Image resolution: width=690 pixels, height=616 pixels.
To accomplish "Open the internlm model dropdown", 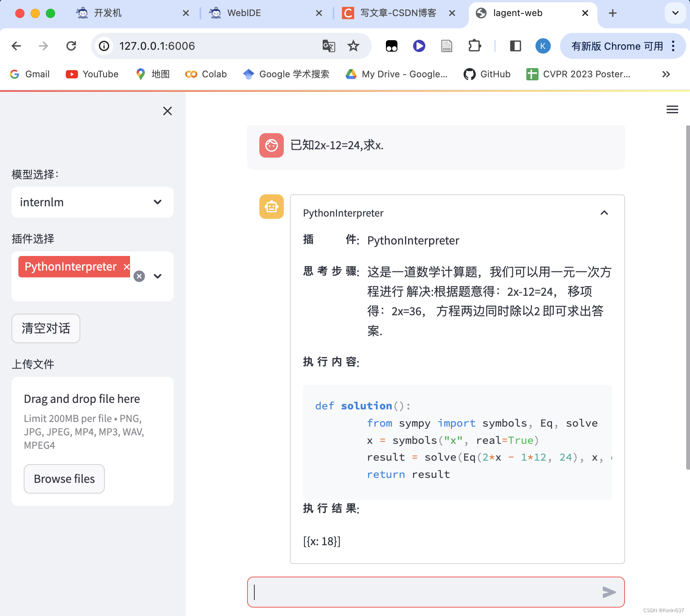I will [x=93, y=202].
